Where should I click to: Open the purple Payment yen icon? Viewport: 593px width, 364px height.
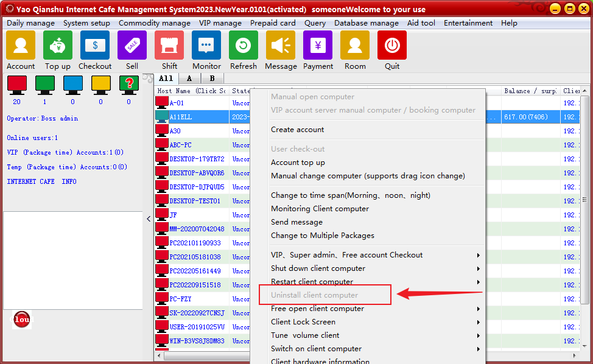click(x=318, y=46)
